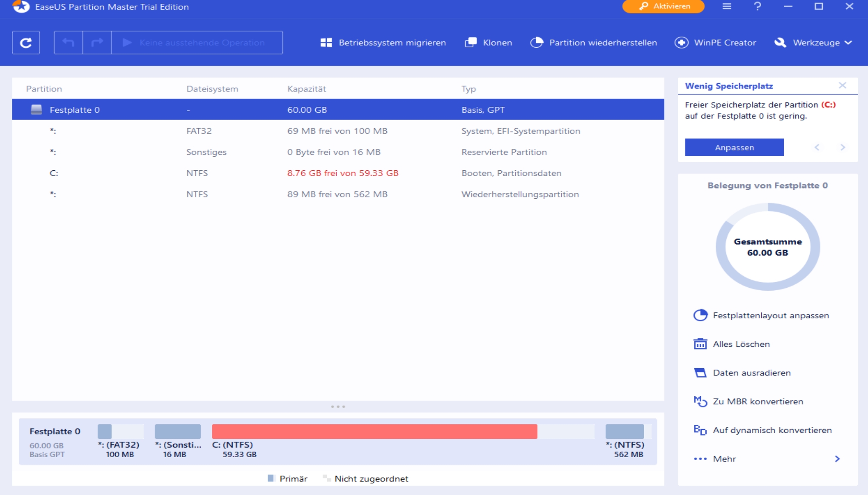Open the hamburger menu in title bar
The image size is (868, 495).
pos(727,6)
